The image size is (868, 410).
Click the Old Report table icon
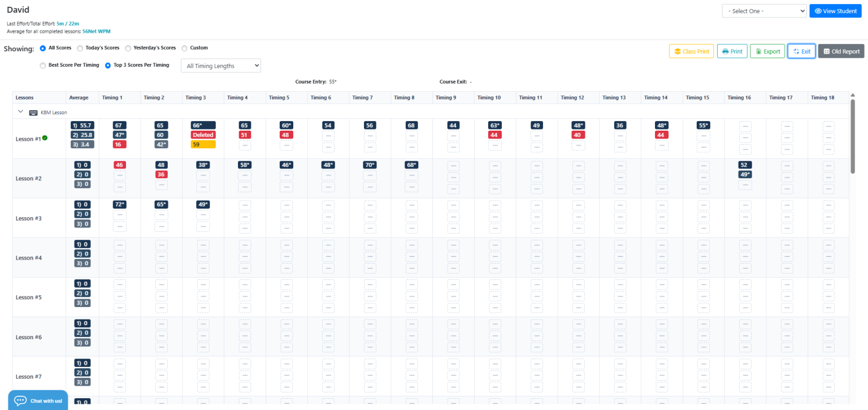(x=826, y=51)
